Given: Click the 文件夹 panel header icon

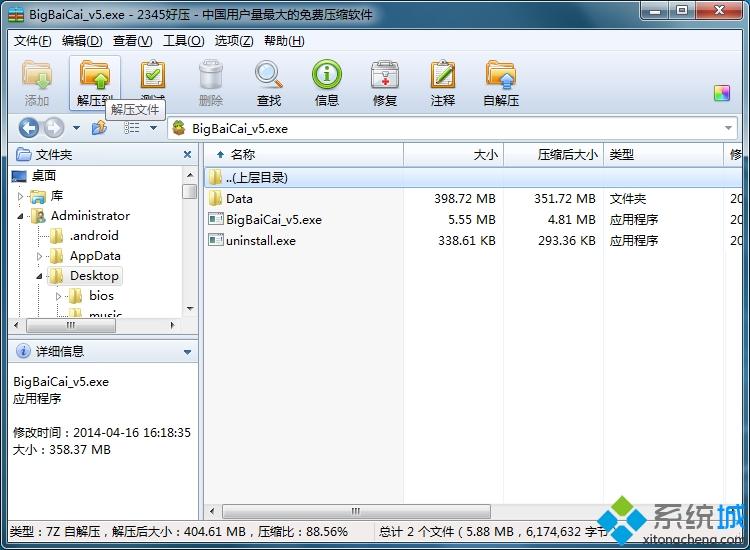Looking at the screenshot, I should click(x=23, y=154).
